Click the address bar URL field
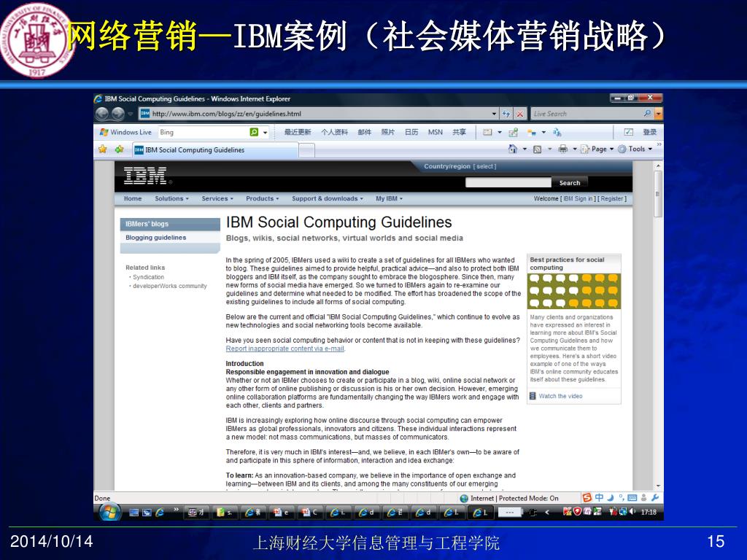 (x=317, y=114)
